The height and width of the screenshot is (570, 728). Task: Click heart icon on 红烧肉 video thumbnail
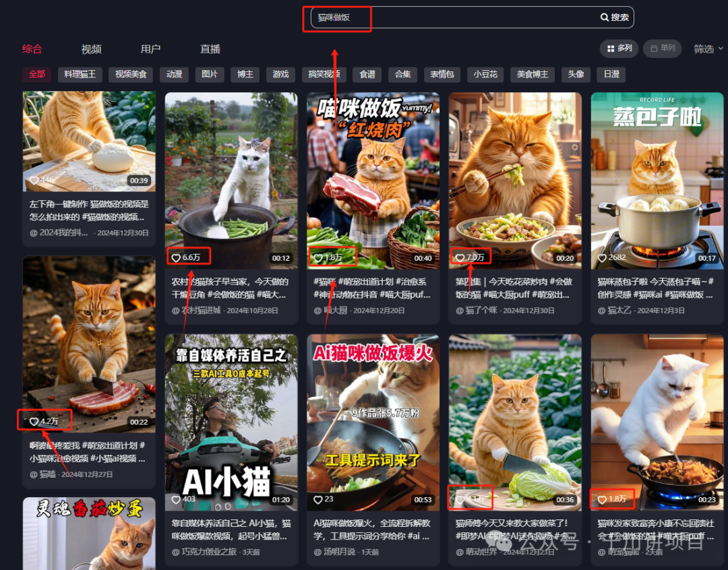point(318,257)
